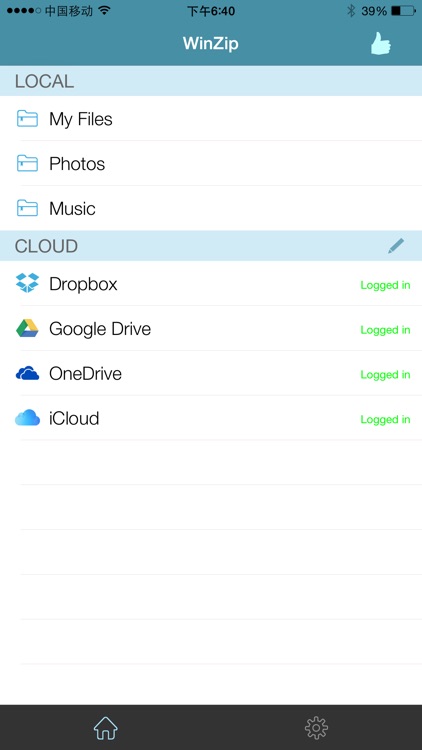The width and height of the screenshot is (422, 750).
Task: Tap the CLOUD section header label
Action: pyautogui.click(x=46, y=246)
